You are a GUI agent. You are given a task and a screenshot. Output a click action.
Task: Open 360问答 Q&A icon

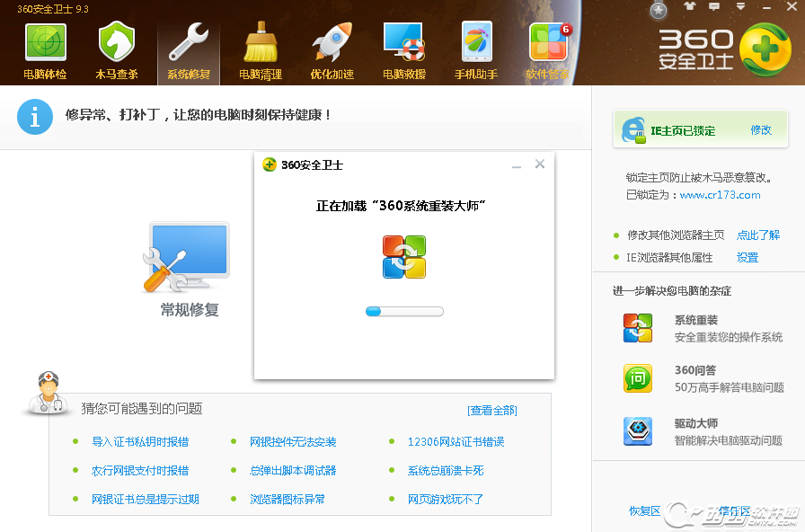[x=638, y=378]
